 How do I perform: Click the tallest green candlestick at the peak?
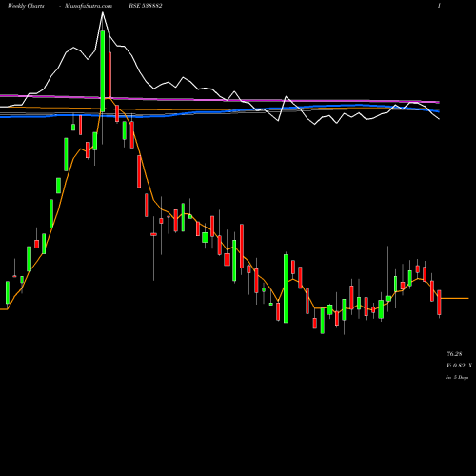(x=103, y=71)
